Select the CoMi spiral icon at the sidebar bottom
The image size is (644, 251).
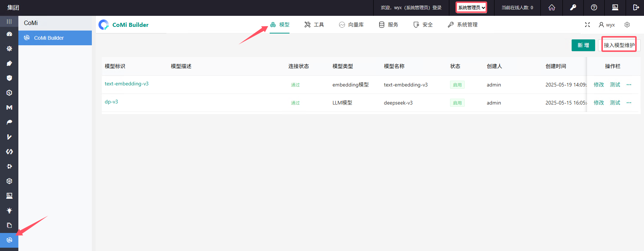pos(9,240)
